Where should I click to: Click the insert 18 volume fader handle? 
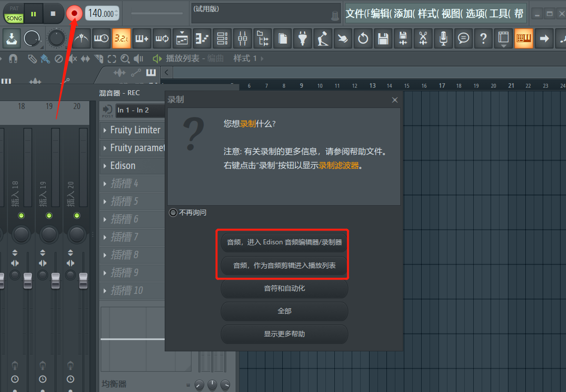coord(28,280)
